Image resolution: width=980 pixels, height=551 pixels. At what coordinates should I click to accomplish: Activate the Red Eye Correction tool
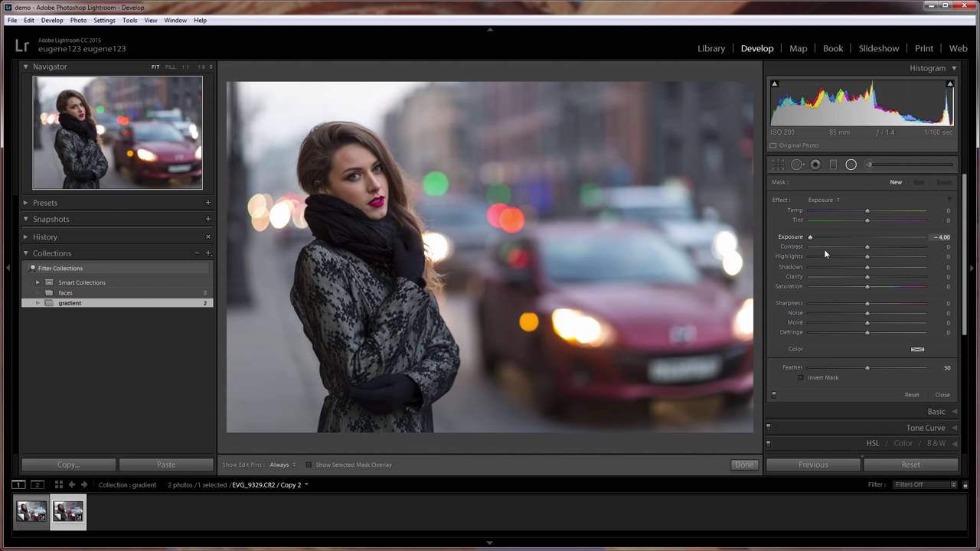(x=815, y=165)
